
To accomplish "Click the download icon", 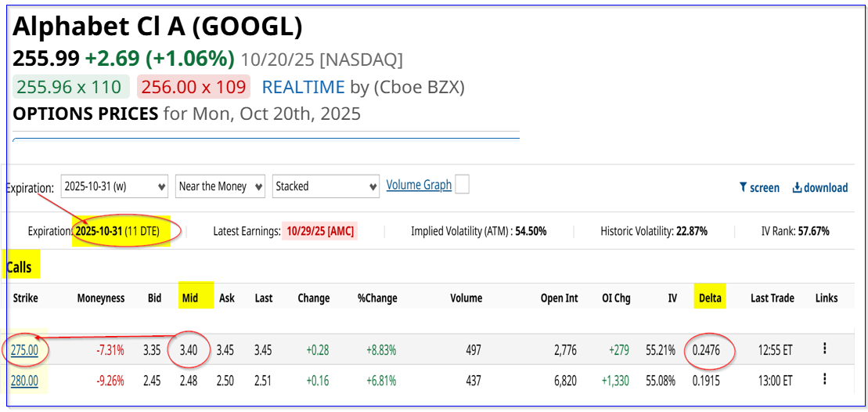I will point(797,188).
